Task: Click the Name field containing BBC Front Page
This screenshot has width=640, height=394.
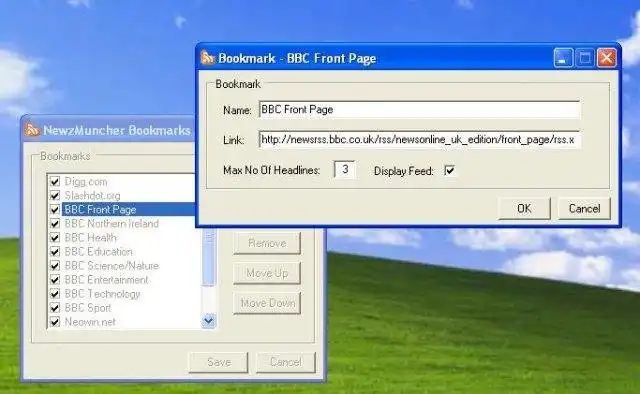Action: point(419,109)
